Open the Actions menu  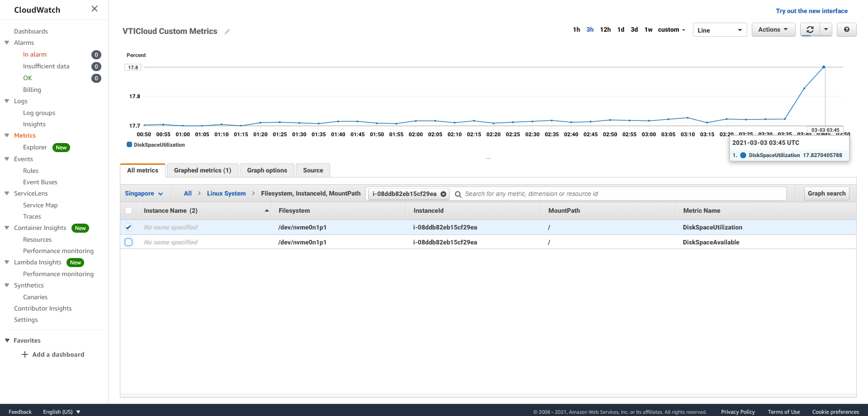click(x=773, y=29)
